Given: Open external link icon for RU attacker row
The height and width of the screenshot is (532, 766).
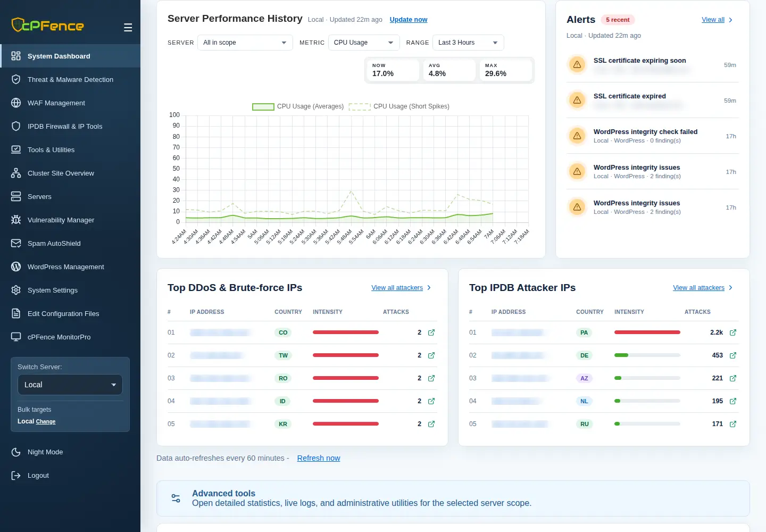Looking at the screenshot, I should coord(733,424).
